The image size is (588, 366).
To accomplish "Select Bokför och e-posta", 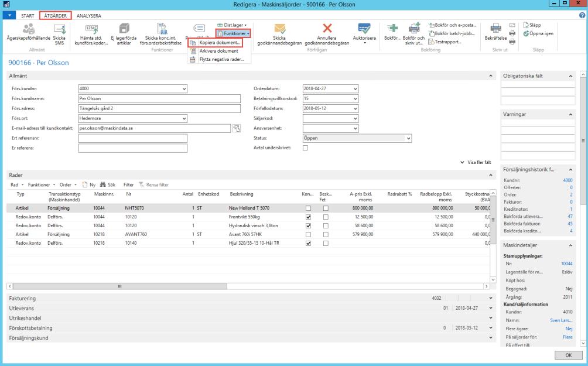I will pos(452,25).
